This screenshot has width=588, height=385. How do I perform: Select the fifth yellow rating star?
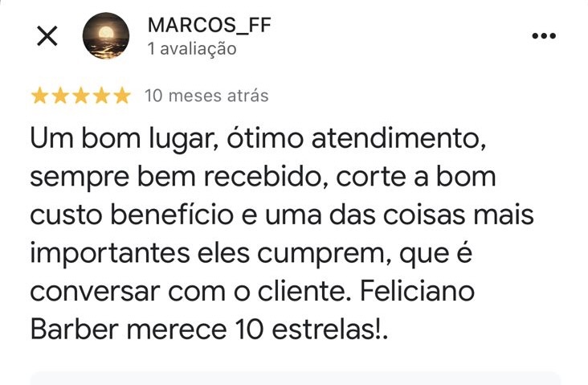coord(122,96)
